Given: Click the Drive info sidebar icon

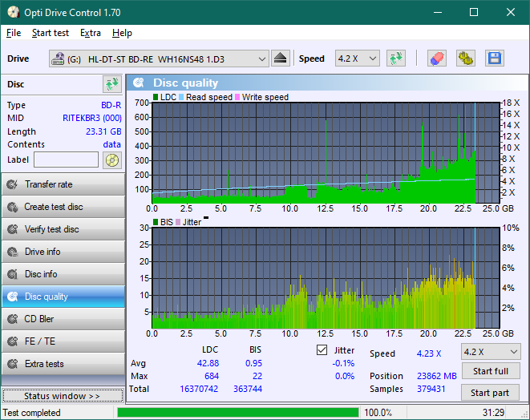Looking at the screenshot, I should click(x=13, y=252).
